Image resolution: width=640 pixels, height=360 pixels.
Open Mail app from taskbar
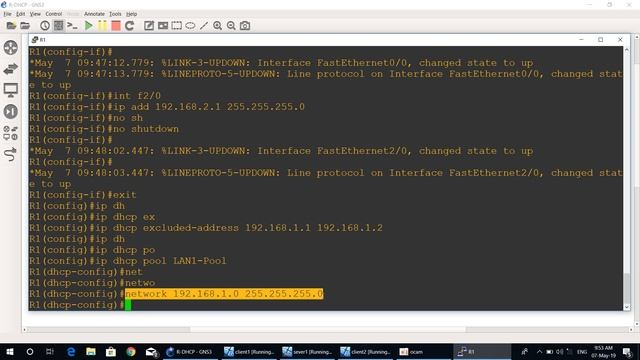tap(151, 351)
